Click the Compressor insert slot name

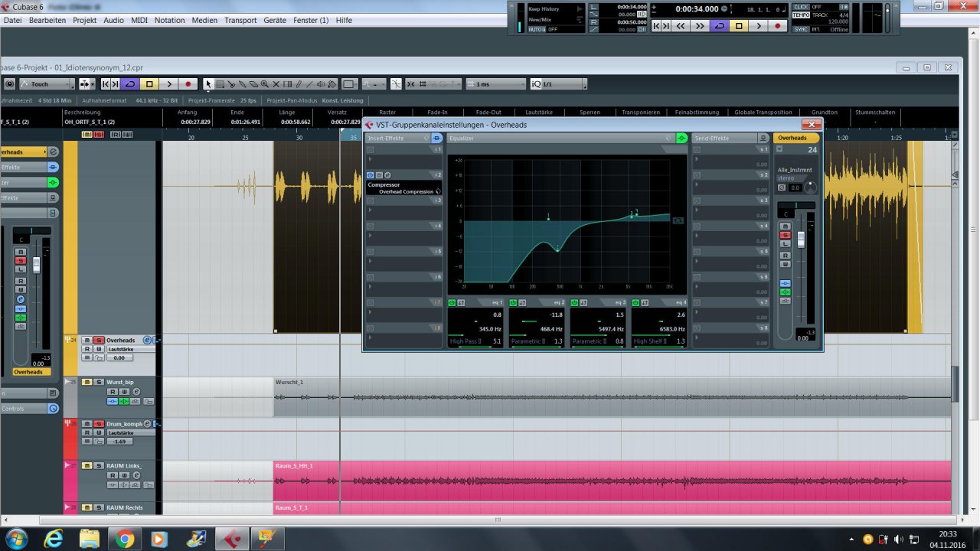click(x=384, y=184)
